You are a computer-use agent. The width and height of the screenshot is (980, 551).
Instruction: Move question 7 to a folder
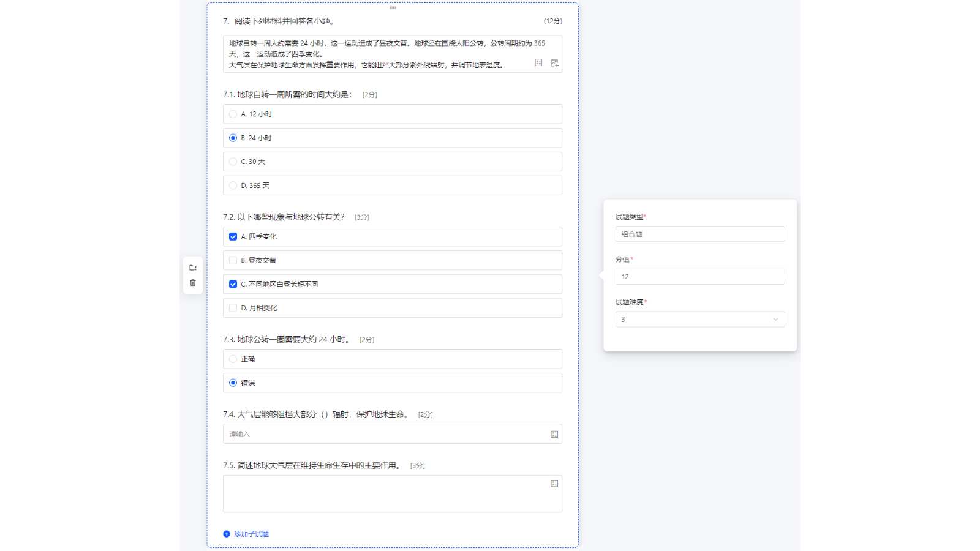click(192, 268)
